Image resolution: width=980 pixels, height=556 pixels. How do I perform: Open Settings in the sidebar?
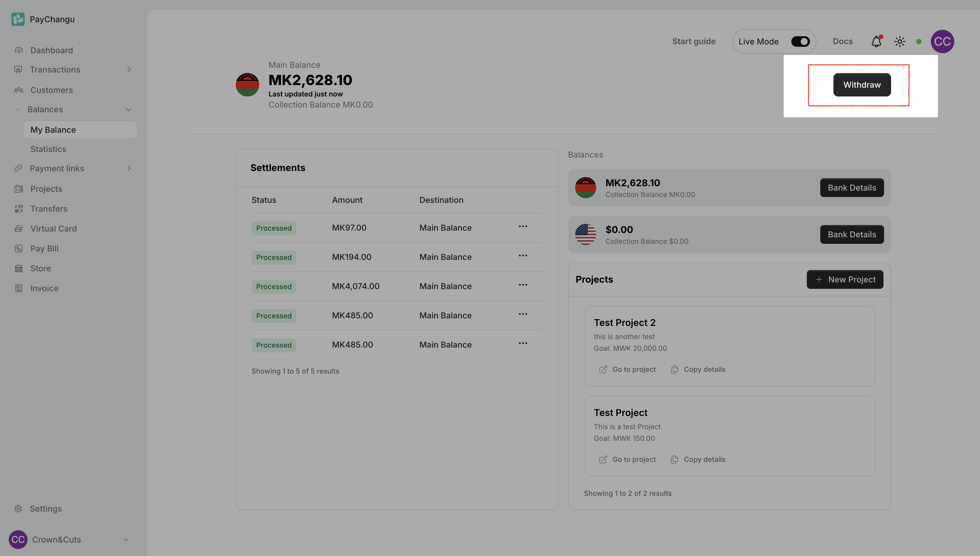[45, 509]
